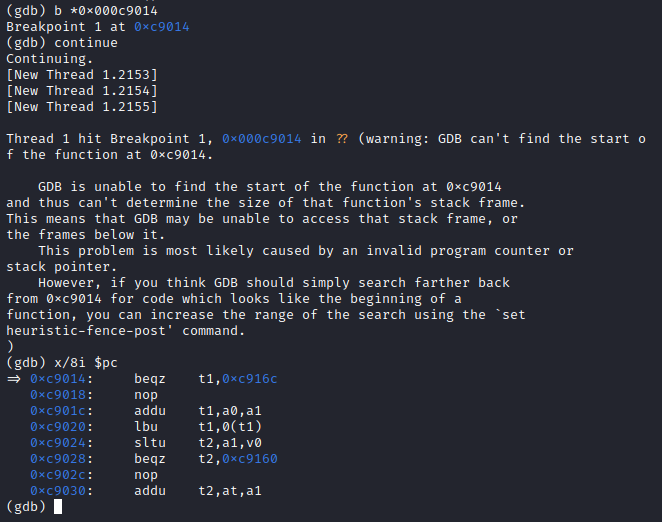Click the orange '??' unknown function symbol
This screenshot has height=522, width=662.
click(343, 139)
